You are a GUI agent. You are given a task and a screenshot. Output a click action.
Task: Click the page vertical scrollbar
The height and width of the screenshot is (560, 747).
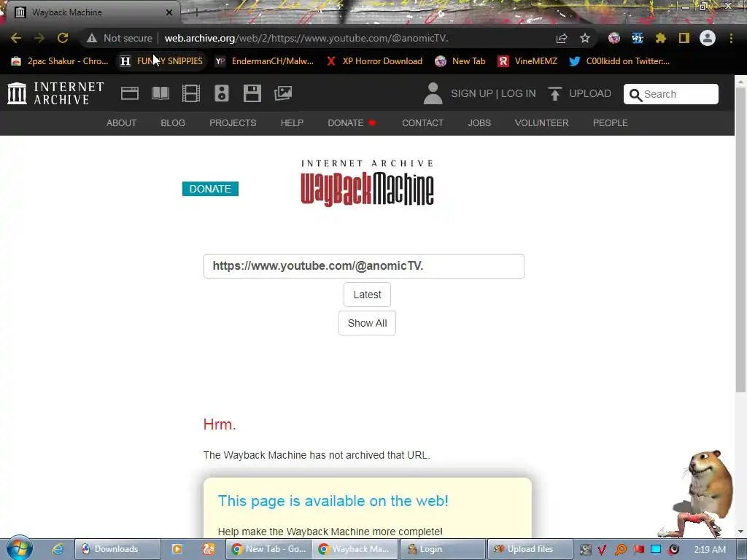740,238
